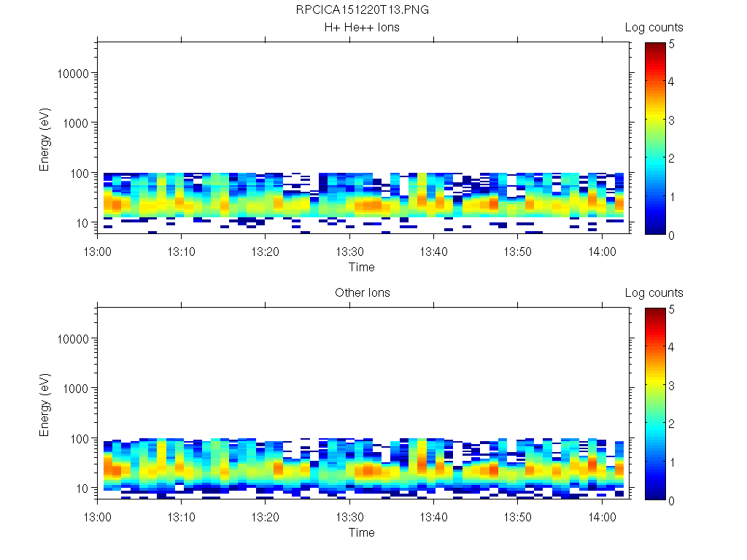Click the value 1 on the top colorbar scale

click(x=672, y=197)
